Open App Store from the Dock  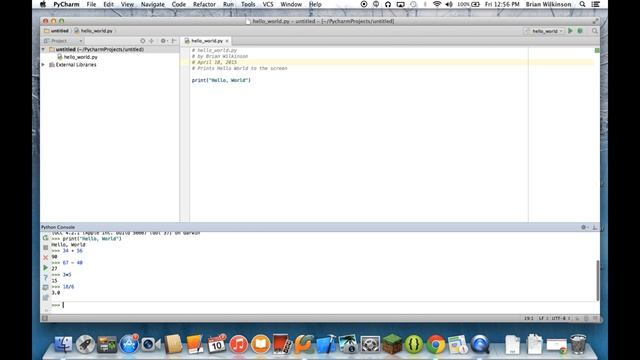129,344
